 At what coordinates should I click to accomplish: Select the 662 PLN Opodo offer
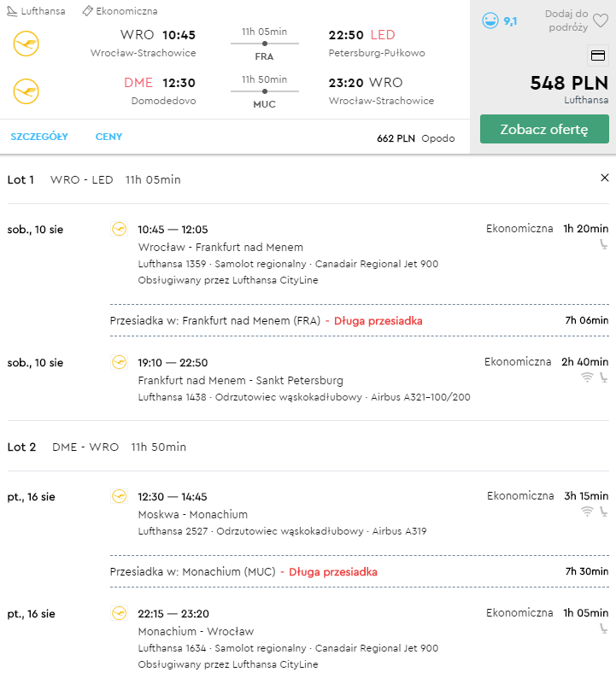click(x=415, y=138)
